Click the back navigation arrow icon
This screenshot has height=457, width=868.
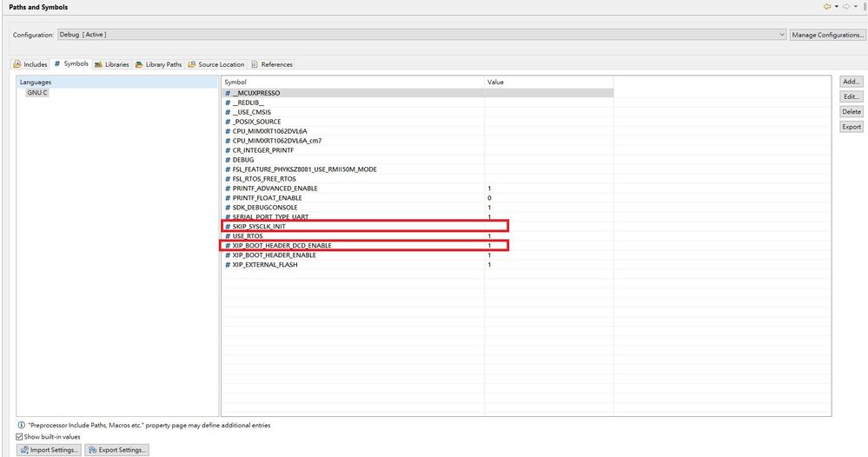827,7
